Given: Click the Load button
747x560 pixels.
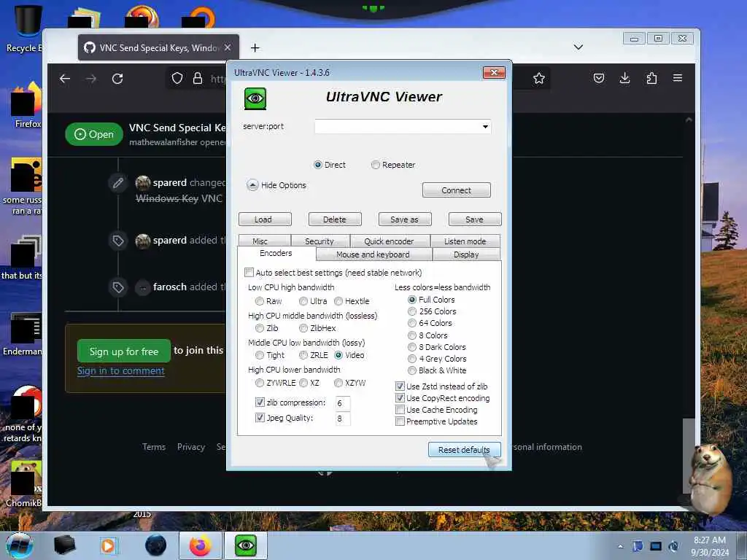Looking at the screenshot, I should point(265,219).
